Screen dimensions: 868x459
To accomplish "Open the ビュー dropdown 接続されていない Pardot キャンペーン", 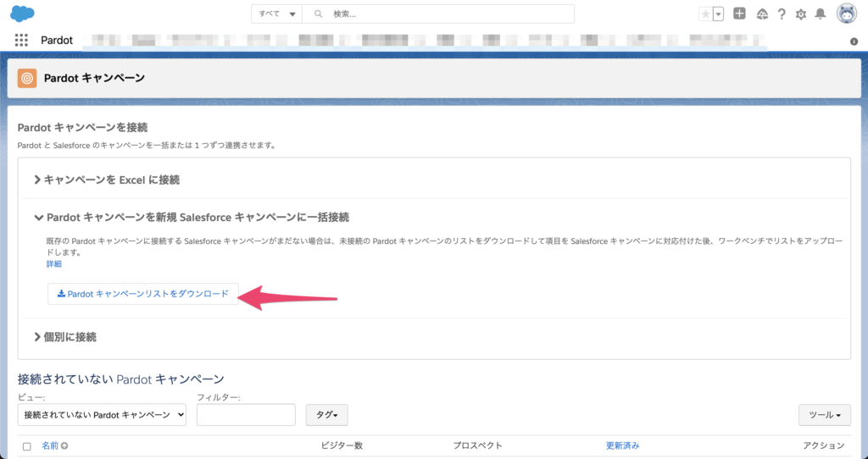I will [102, 415].
